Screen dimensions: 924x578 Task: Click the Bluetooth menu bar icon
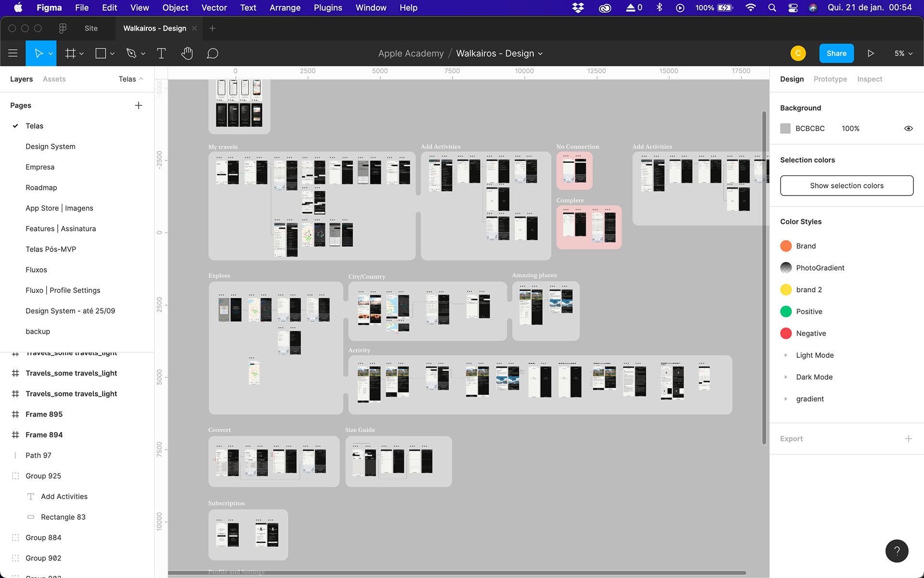point(659,8)
